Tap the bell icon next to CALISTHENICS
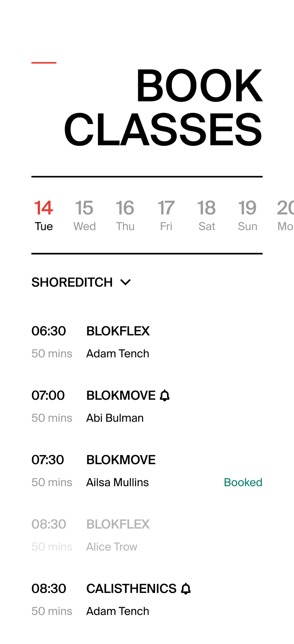This screenshot has height=644, width=294. coord(186,589)
